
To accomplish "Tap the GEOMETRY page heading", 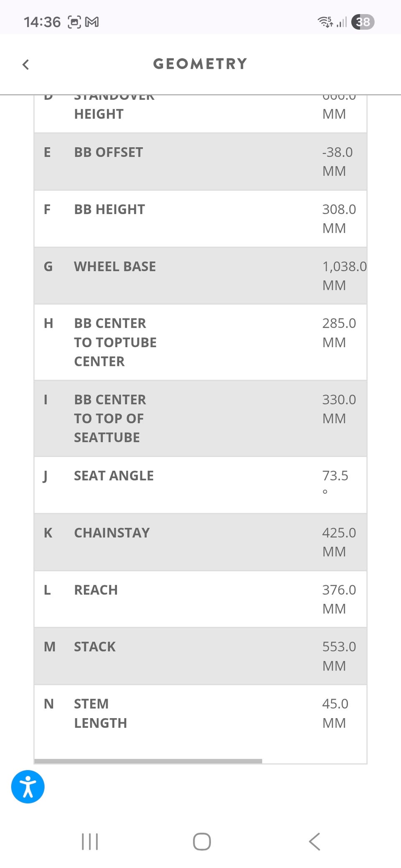I will tap(200, 64).
